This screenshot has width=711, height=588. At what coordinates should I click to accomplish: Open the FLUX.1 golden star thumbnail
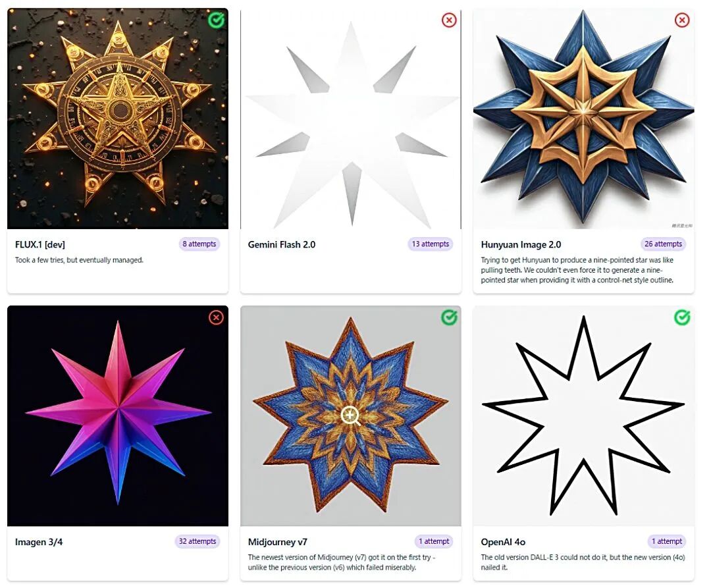click(118, 119)
